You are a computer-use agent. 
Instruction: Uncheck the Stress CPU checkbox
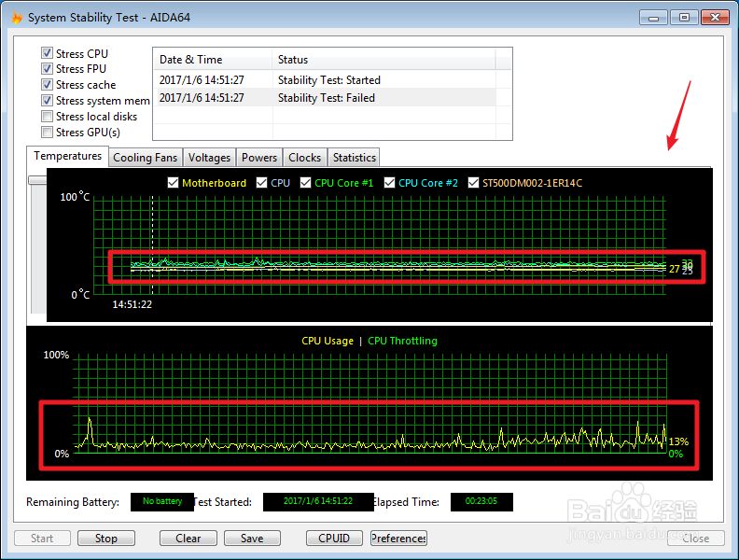coord(48,53)
